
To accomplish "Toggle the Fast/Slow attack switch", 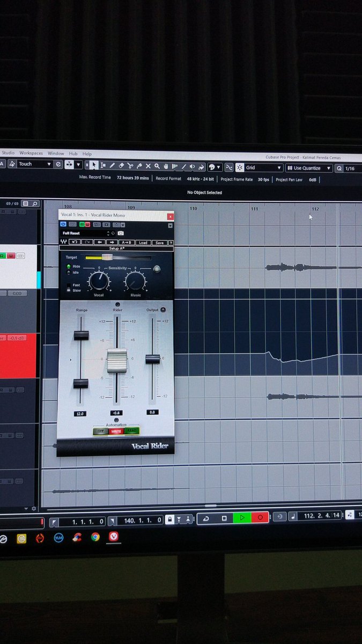I will click(69, 288).
